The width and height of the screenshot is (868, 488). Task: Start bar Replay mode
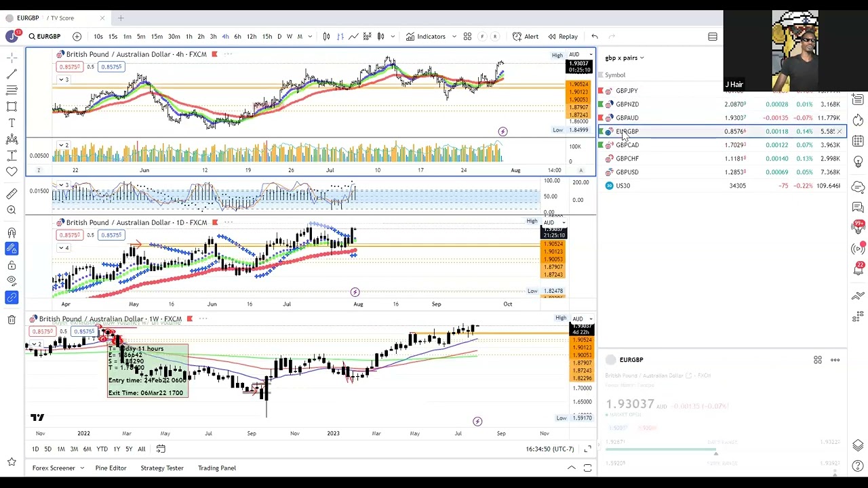(x=563, y=37)
